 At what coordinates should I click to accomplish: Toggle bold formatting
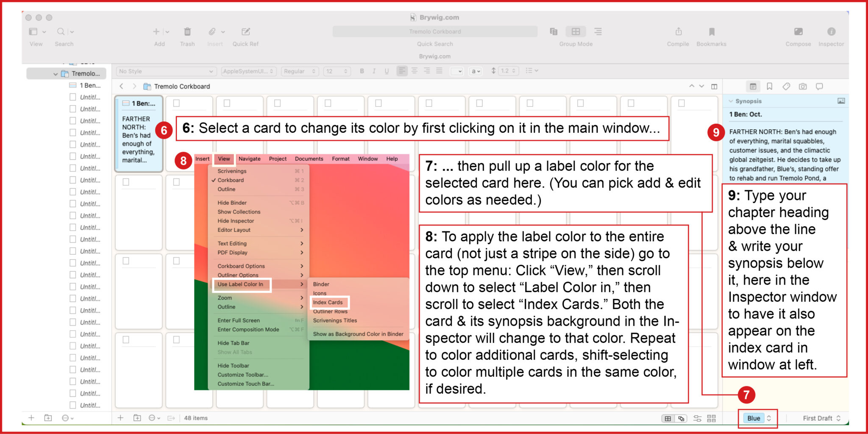[x=362, y=71]
